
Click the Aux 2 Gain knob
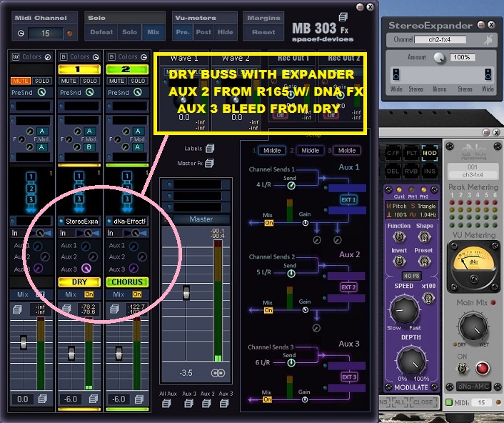[306, 310]
